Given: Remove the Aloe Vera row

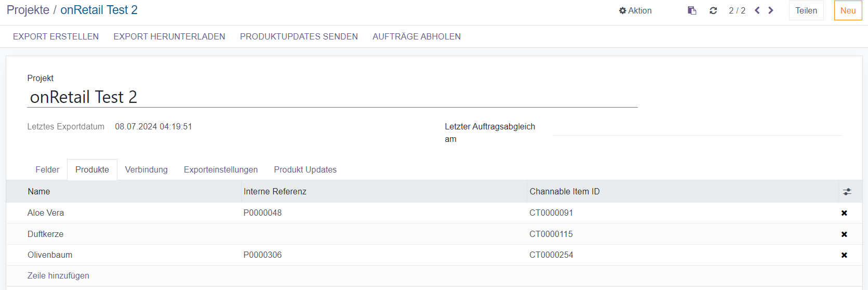Looking at the screenshot, I should [844, 213].
